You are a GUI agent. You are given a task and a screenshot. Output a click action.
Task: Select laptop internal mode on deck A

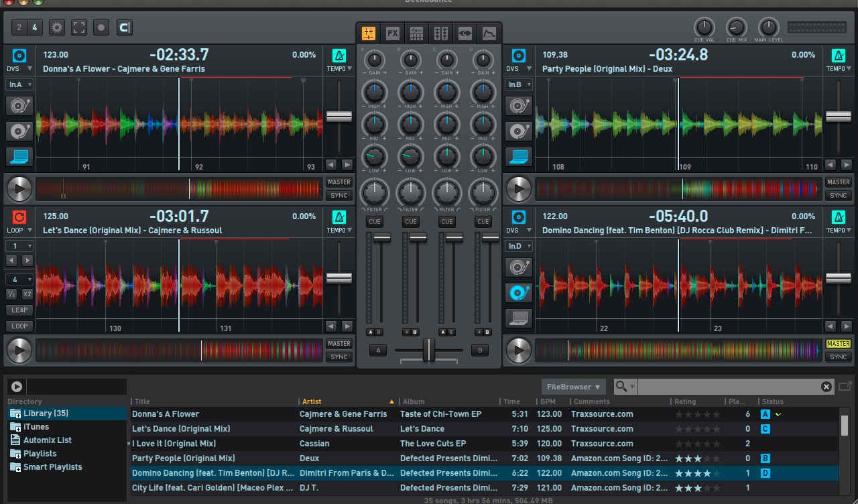(19, 156)
